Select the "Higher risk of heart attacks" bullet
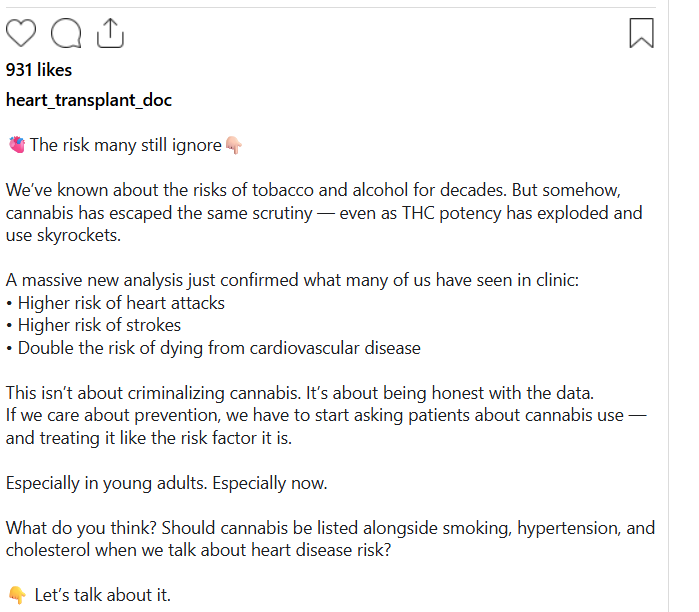The image size is (699, 612). point(115,303)
